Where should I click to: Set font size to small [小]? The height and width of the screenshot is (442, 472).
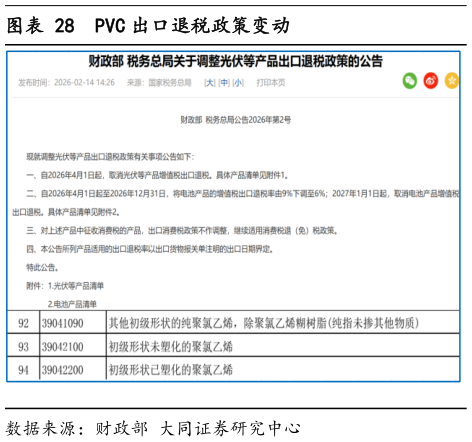point(238,83)
